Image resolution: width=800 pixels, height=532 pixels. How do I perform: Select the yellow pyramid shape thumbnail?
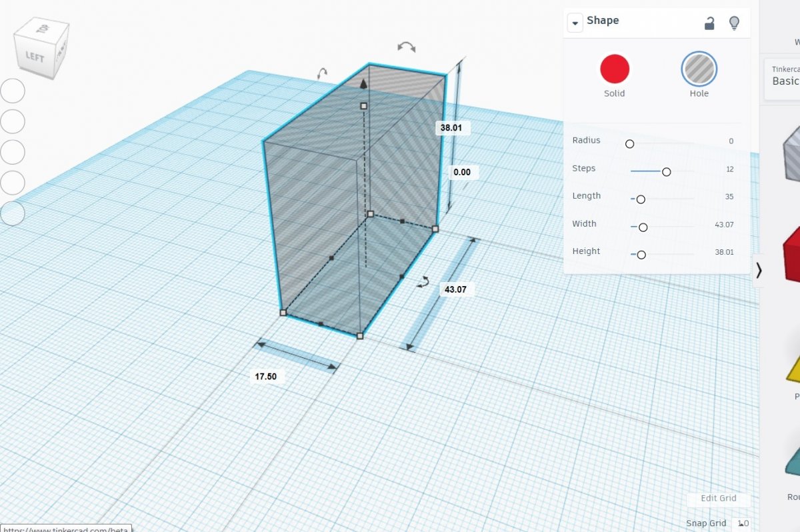point(793,370)
